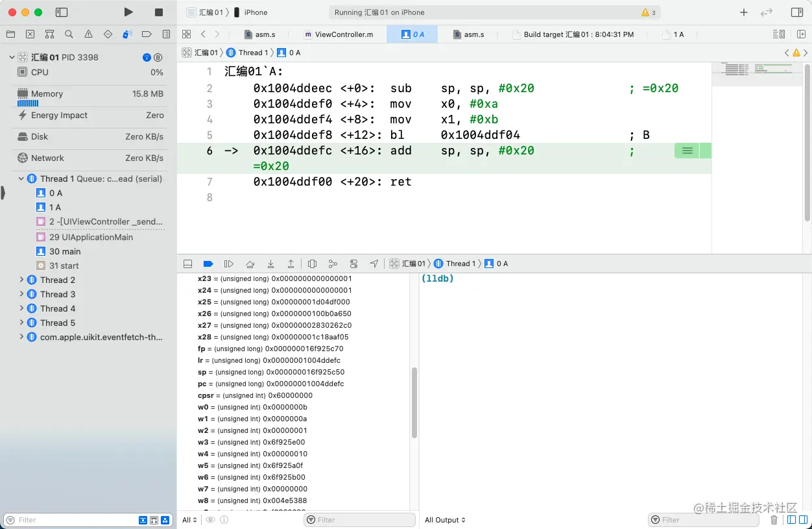This screenshot has width=812, height=529.
Task: Open the Source Control navigator
Action: tap(30, 34)
